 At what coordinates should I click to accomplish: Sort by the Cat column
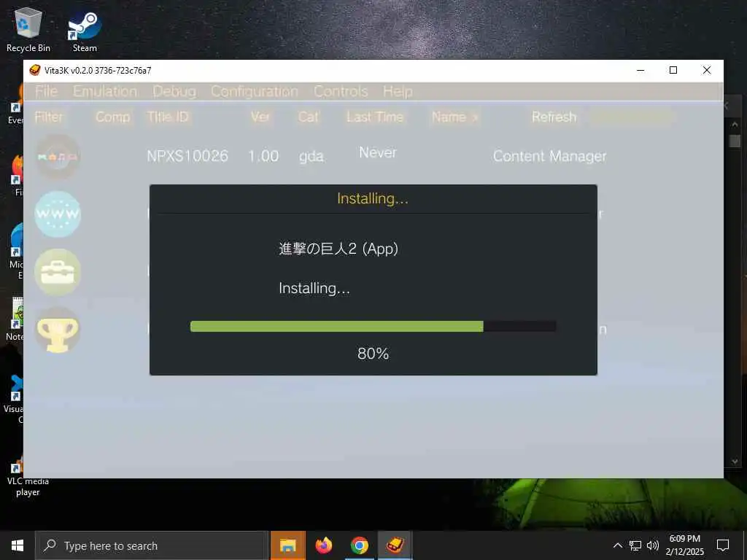click(x=309, y=117)
